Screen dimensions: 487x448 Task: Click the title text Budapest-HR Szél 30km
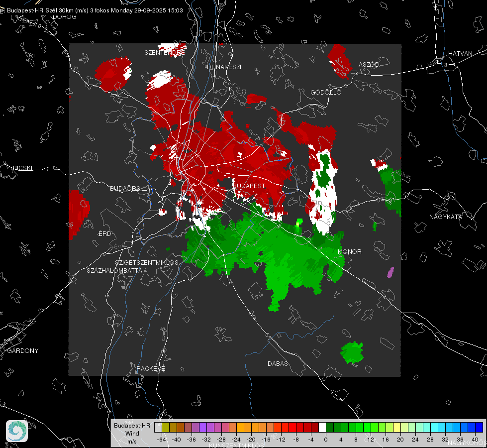pyautogui.click(x=40, y=10)
